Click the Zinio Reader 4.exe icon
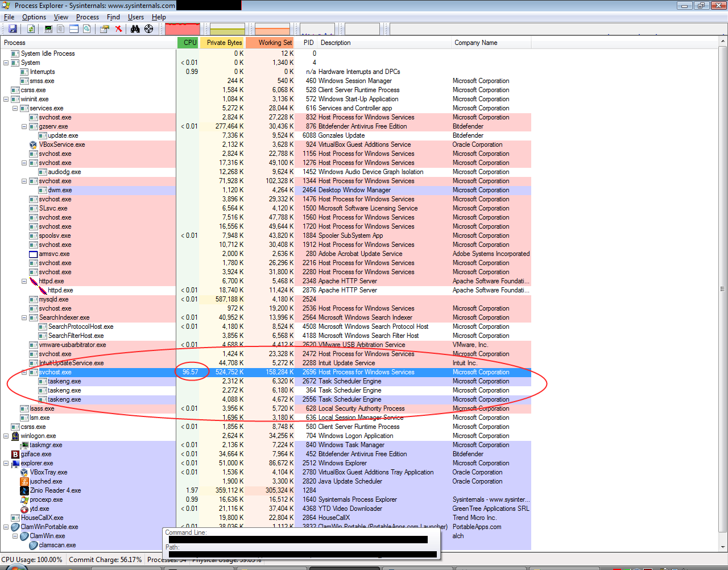This screenshot has width=728, height=570. (x=24, y=490)
